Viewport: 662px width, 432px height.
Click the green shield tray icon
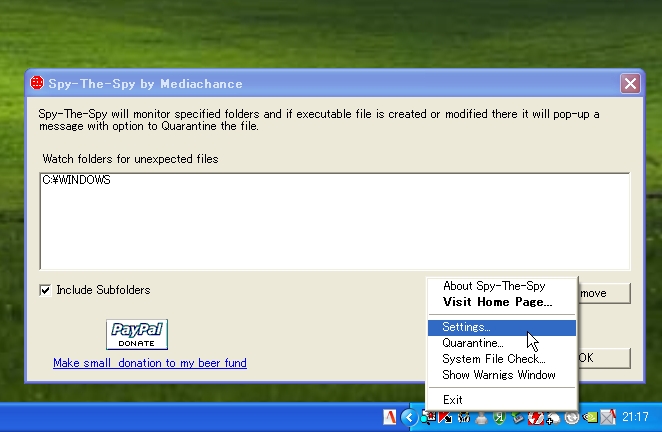[x=499, y=418]
